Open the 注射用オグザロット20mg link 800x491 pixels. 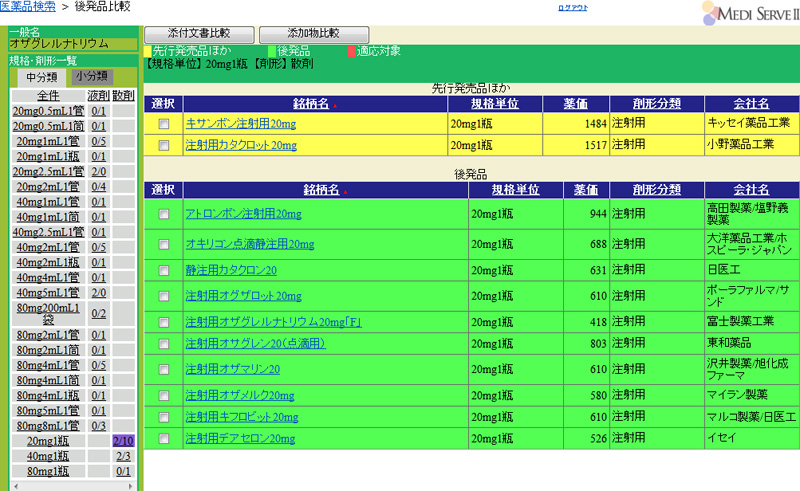(x=243, y=296)
